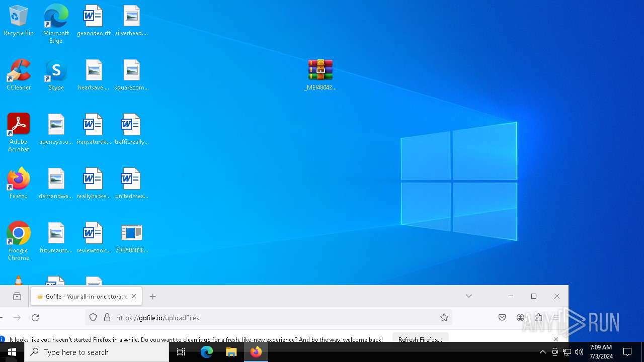Click Firefox reload page button
This screenshot has width=644, height=362.
pyautogui.click(x=35, y=318)
